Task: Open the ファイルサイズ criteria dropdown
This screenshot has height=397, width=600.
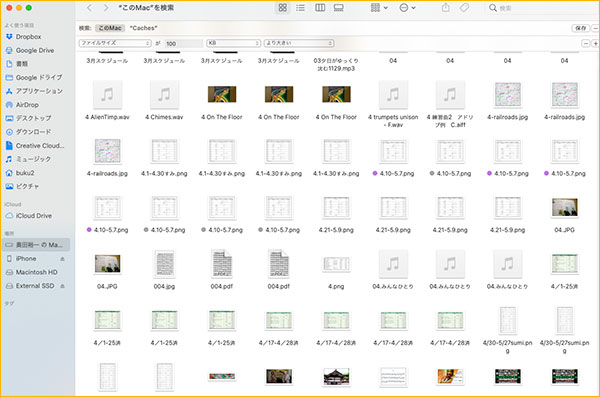Action: point(115,43)
